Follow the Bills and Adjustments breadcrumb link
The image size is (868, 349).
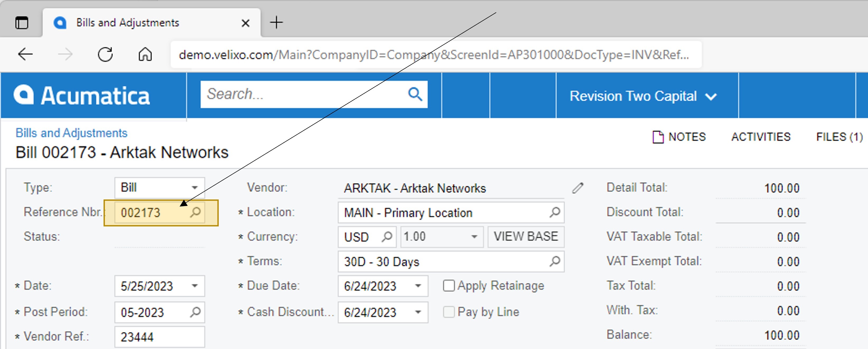[71, 133]
